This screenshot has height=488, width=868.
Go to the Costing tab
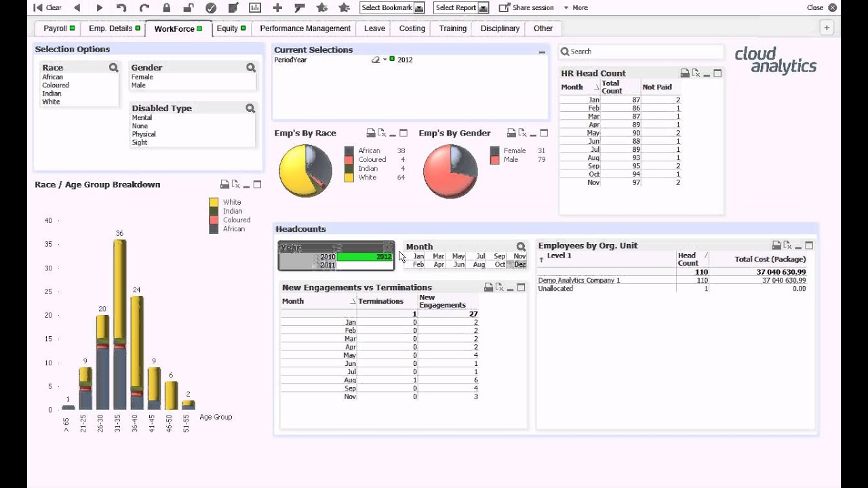click(412, 28)
